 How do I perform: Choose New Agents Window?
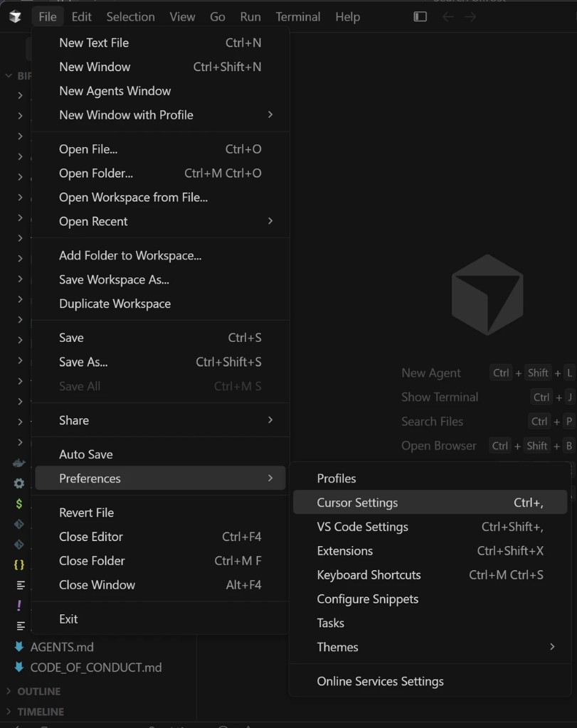pyautogui.click(x=160, y=91)
